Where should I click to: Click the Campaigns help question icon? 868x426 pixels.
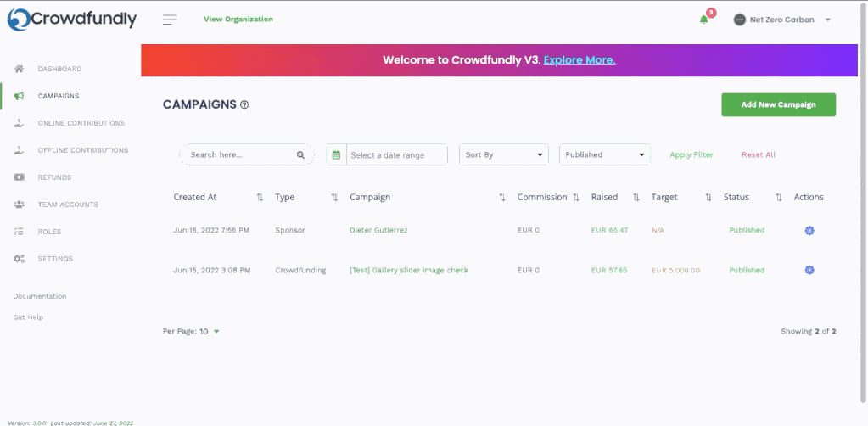(244, 104)
